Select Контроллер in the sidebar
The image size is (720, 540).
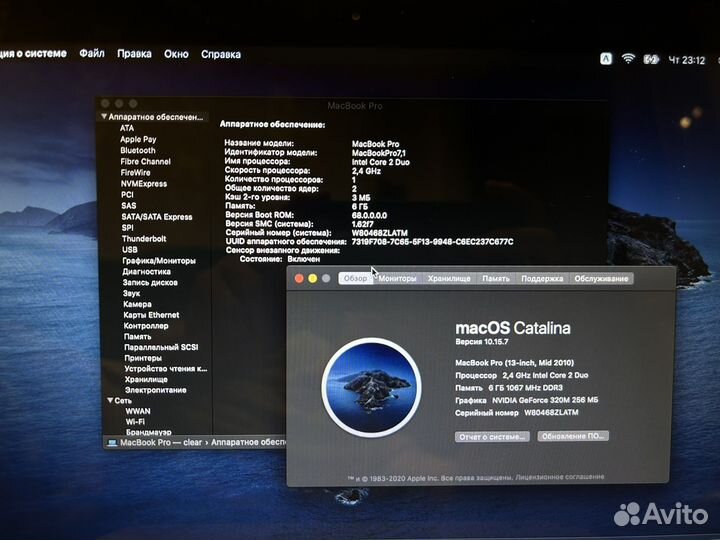pyautogui.click(x=146, y=326)
